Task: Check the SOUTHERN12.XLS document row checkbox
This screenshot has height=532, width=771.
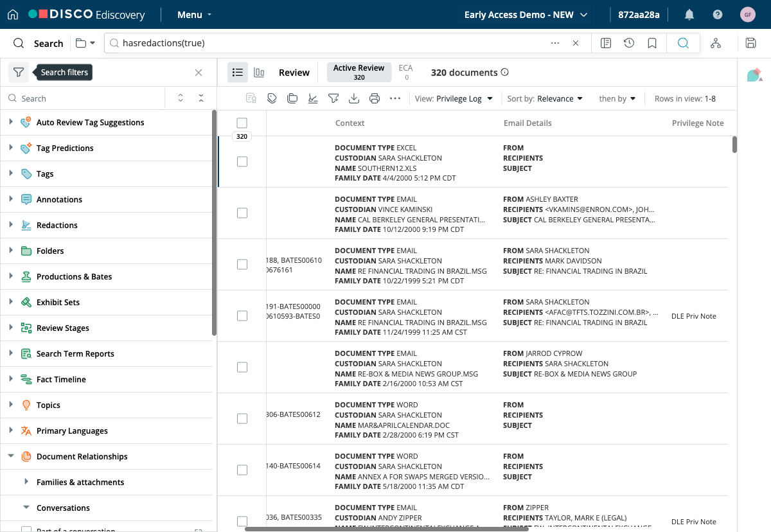Action: [x=242, y=162]
